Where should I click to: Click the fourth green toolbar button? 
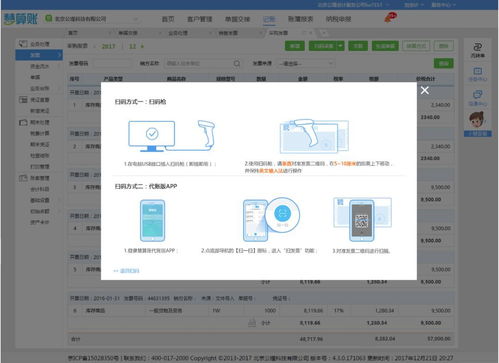385,46
